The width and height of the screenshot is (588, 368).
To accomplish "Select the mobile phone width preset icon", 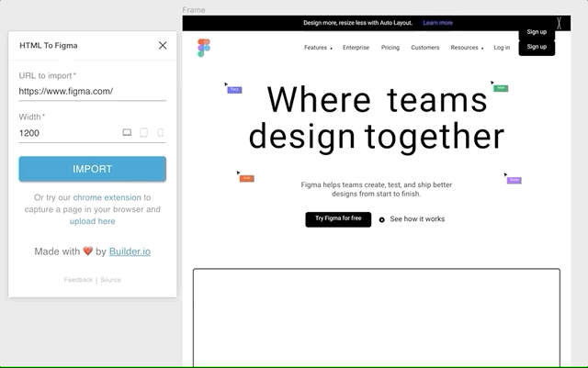I will click(x=161, y=133).
